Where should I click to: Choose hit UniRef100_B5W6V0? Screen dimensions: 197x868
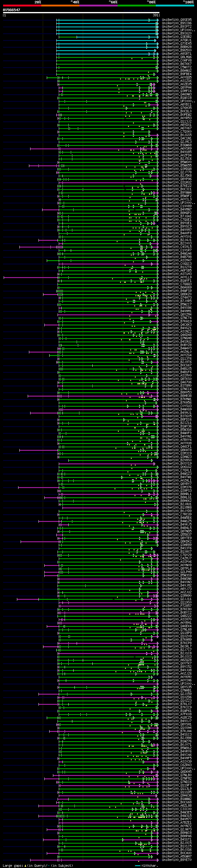click(x=177, y=162)
